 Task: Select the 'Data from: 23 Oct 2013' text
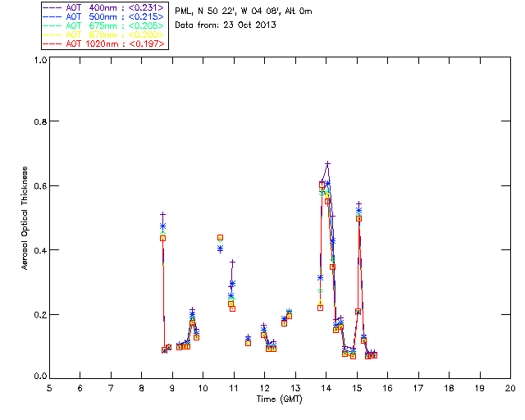(226, 25)
